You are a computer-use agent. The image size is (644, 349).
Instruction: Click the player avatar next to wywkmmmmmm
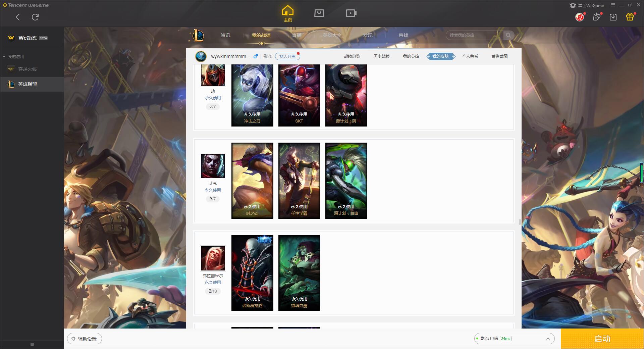point(201,56)
